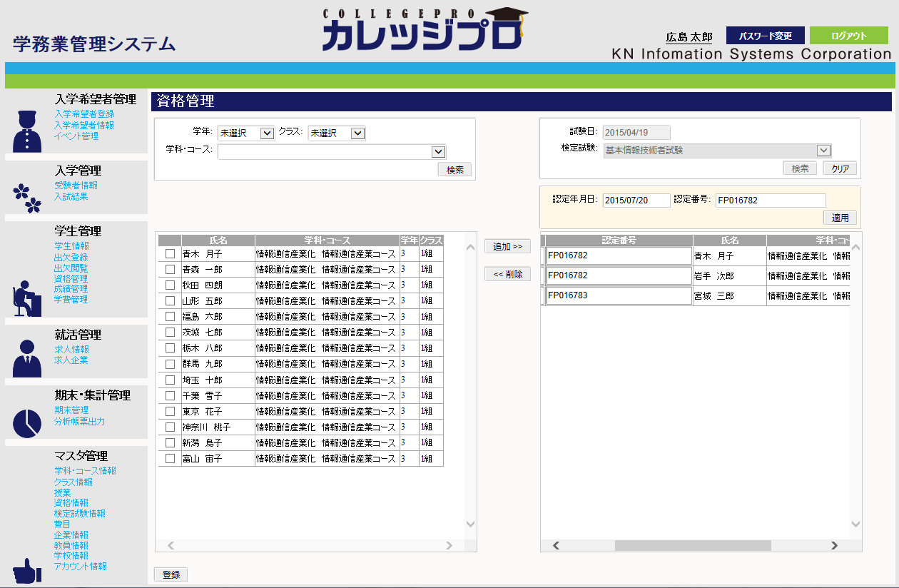Tick the checkbox for 青木 月子
The width and height of the screenshot is (899, 588).
point(170,253)
